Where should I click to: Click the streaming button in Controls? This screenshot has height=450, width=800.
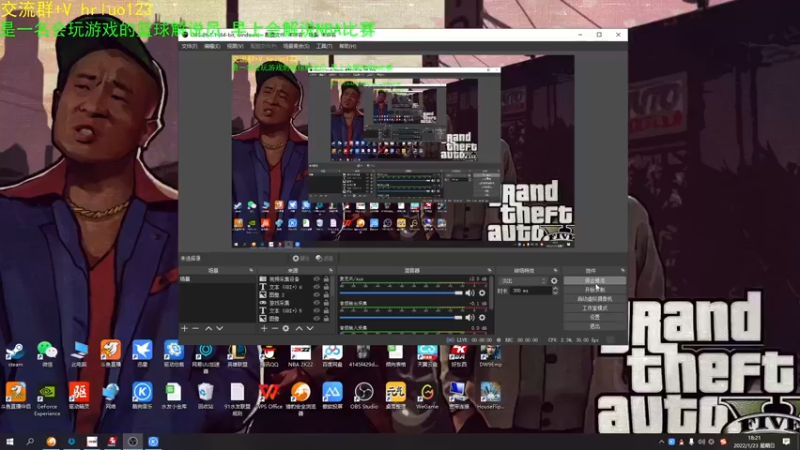click(x=594, y=281)
